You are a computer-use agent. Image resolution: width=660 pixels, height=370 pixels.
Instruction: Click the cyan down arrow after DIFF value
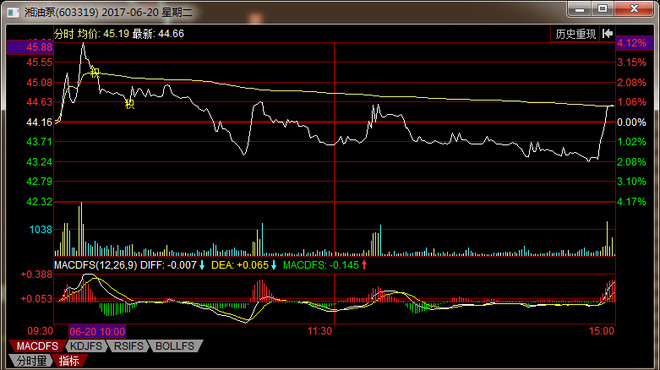[202, 265]
